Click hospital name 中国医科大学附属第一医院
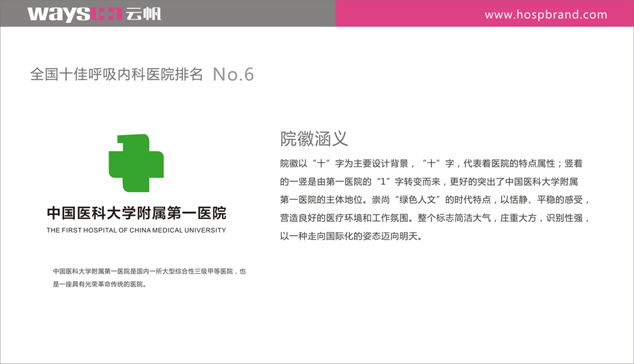This screenshot has height=364, width=634. [136, 213]
